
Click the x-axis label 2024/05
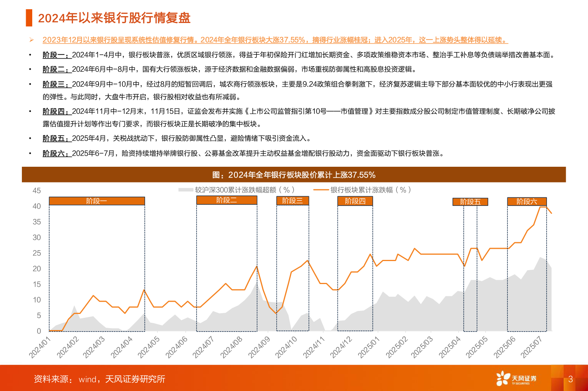tap(148, 347)
